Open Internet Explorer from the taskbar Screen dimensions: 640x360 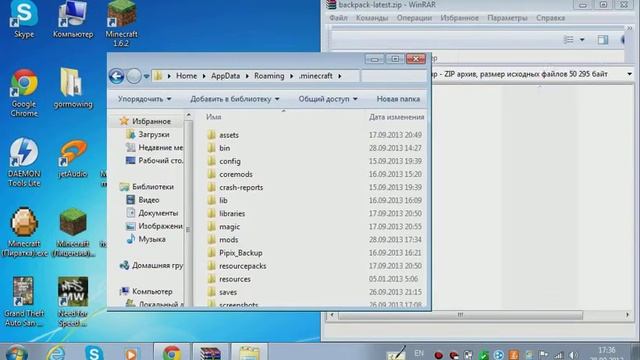click(56, 353)
